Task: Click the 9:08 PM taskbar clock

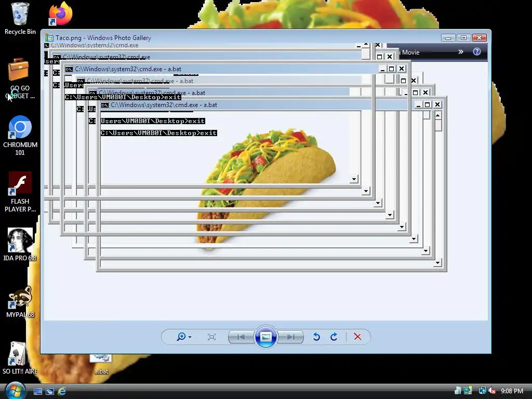Action: pyautogui.click(x=512, y=391)
